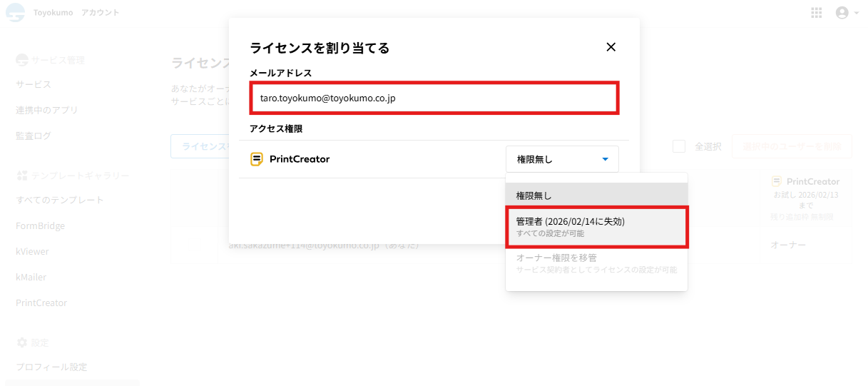This screenshot has width=868, height=386.
Task: Go to 連携中のアプリ sidebar item
Action: click(47, 110)
